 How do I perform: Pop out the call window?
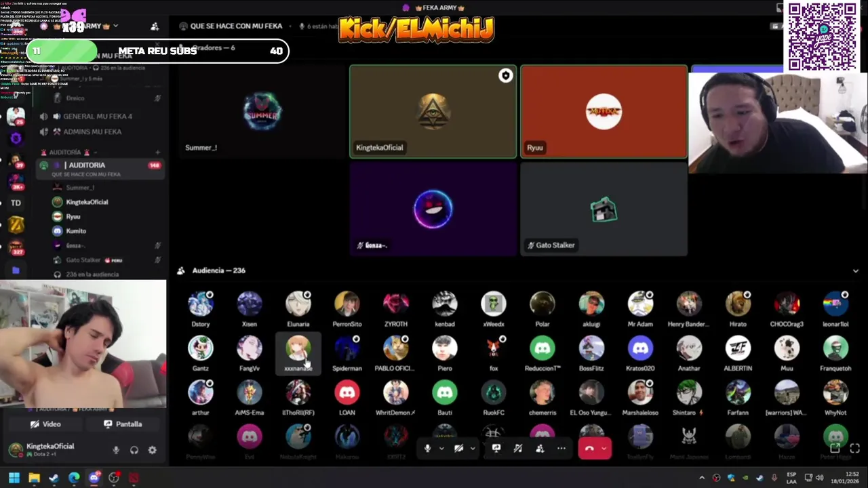[835, 449]
